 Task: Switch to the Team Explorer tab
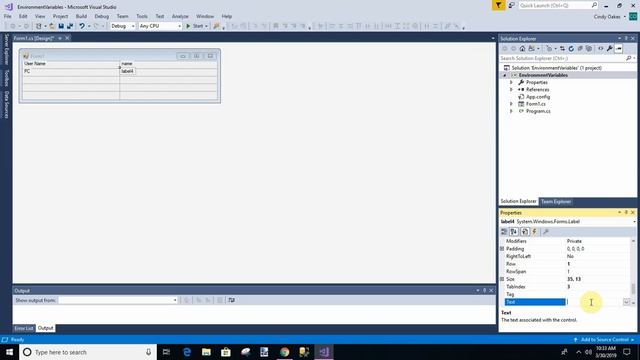[556, 202]
